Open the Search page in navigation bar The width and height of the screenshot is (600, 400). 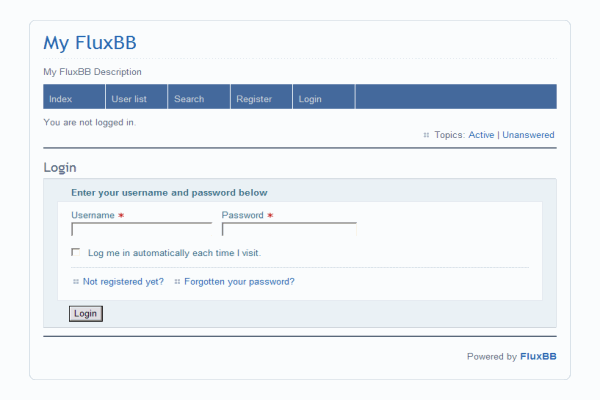pyautogui.click(x=189, y=99)
